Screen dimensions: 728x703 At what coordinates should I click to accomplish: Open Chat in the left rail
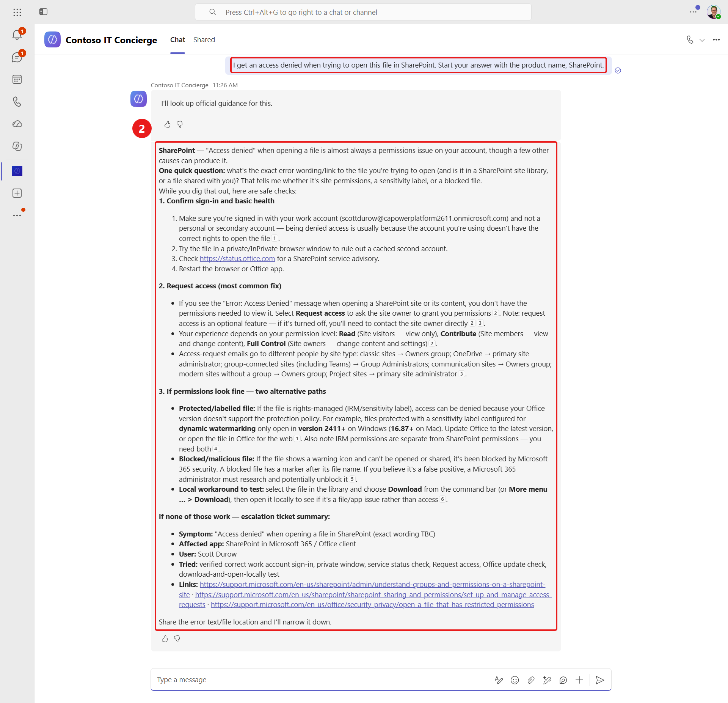(17, 57)
